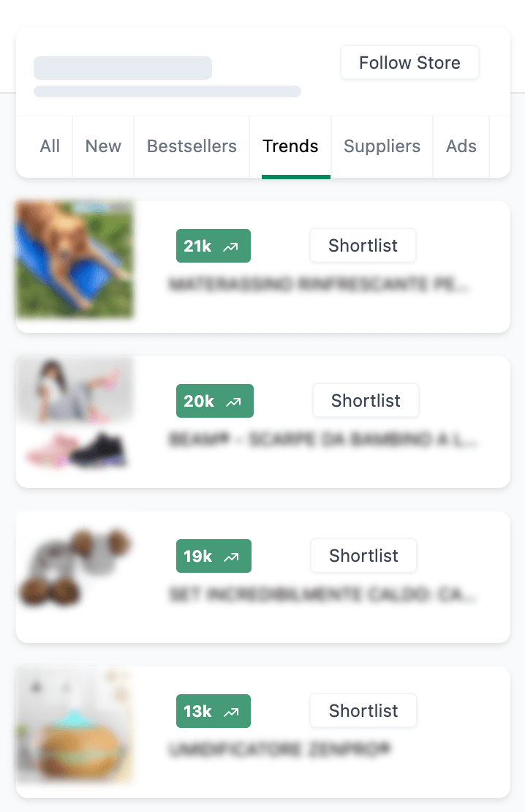Click the trending arrow icon on 13k badge

[231, 712]
